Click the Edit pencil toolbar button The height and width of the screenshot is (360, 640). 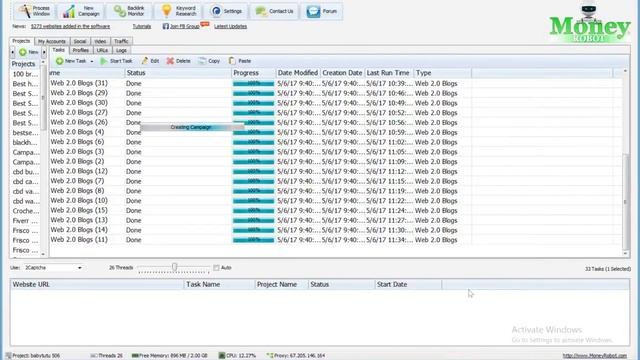click(x=150, y=61)
